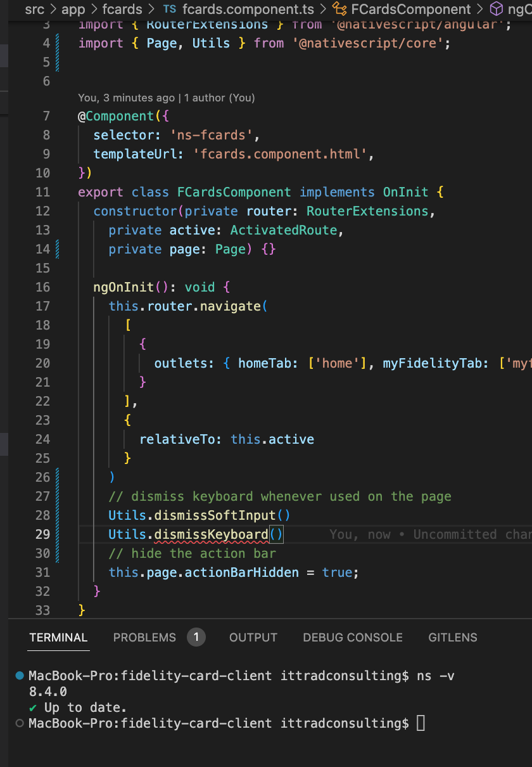Open the src breadcrumb dropdown
The height and width of the screenshot is (767, 532).
(x=34, y=10)
